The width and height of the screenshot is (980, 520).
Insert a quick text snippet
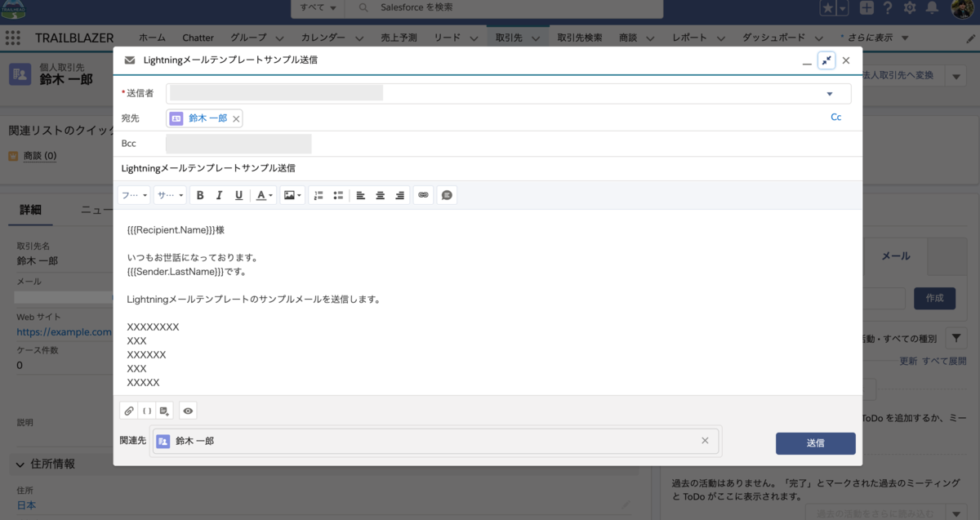pos(447,195)
